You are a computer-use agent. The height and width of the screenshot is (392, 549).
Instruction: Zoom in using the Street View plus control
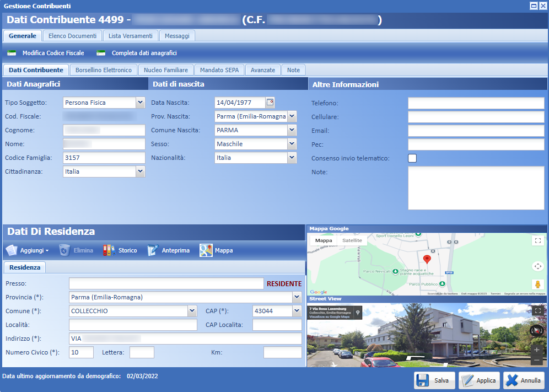click(537, 350)
